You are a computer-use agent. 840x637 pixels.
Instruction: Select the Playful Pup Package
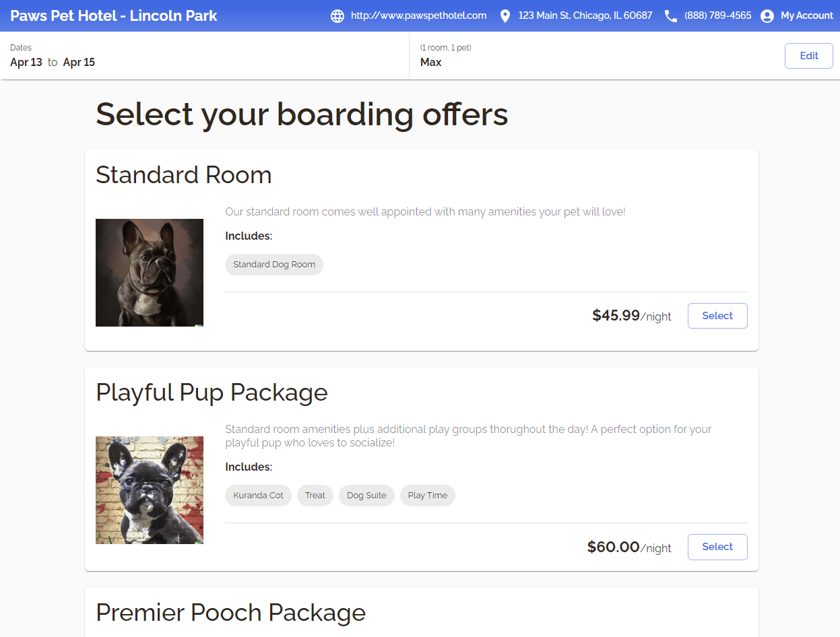click(717, 547)
